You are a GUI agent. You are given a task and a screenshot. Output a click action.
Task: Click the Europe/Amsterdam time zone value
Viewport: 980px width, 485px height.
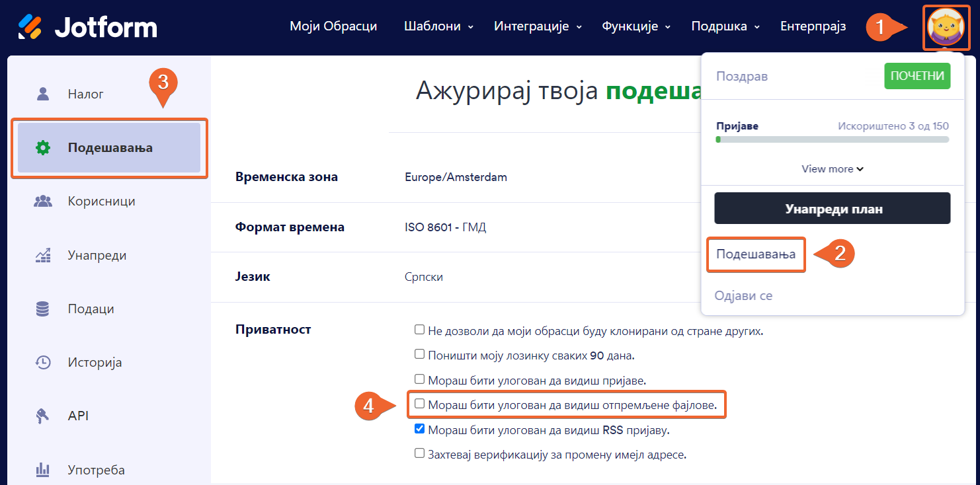click(456, 177)
